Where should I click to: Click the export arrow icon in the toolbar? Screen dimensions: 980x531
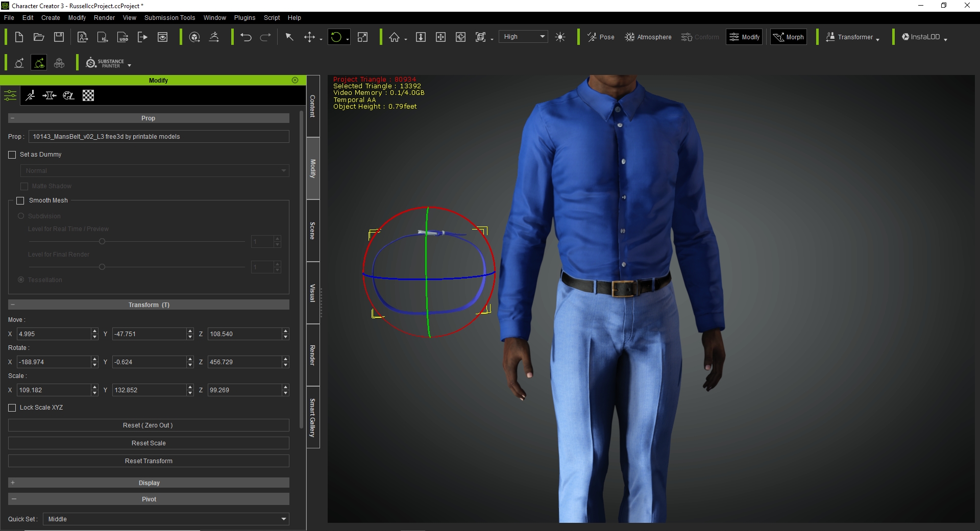coord(142,37)
